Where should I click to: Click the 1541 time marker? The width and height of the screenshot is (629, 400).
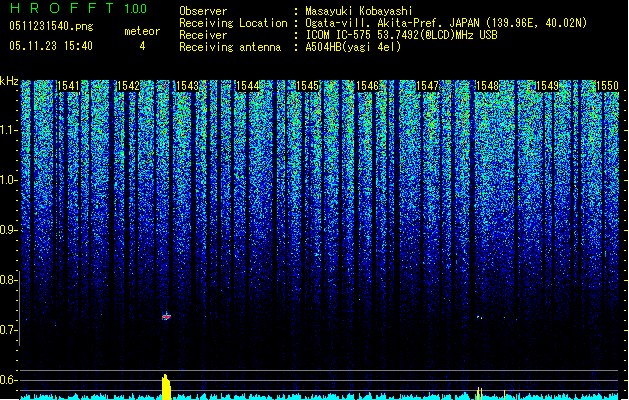click(x=69, y=86)
